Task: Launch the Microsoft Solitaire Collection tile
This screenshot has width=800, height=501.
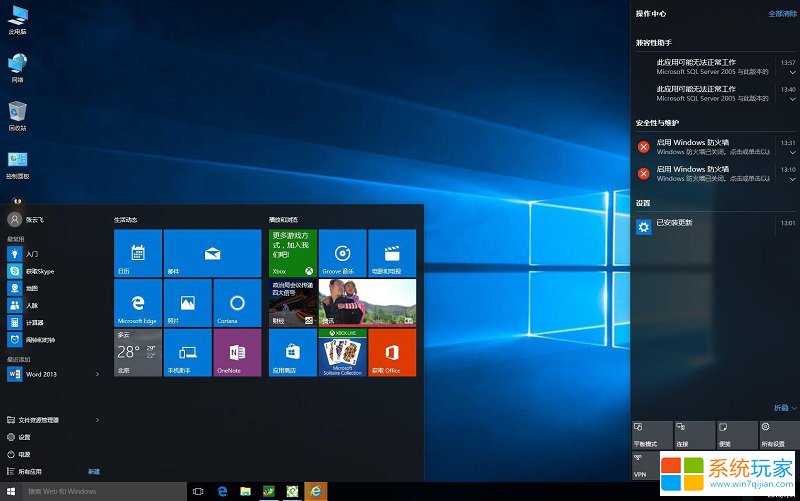Action: pos(342,353)
